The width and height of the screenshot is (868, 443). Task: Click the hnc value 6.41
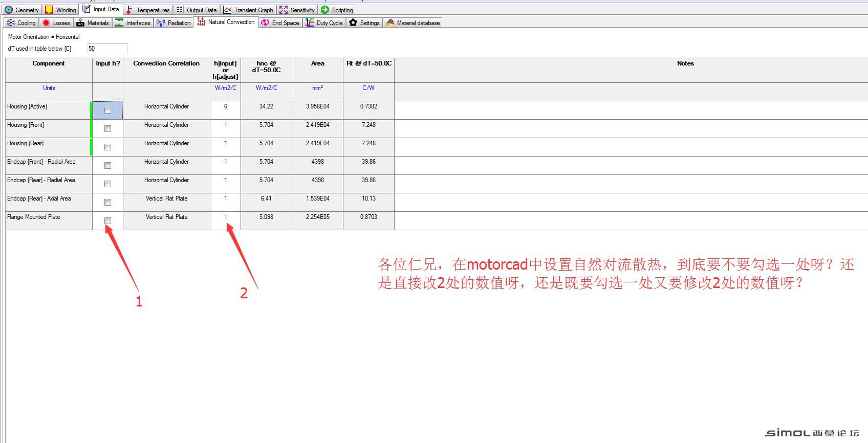266,198
